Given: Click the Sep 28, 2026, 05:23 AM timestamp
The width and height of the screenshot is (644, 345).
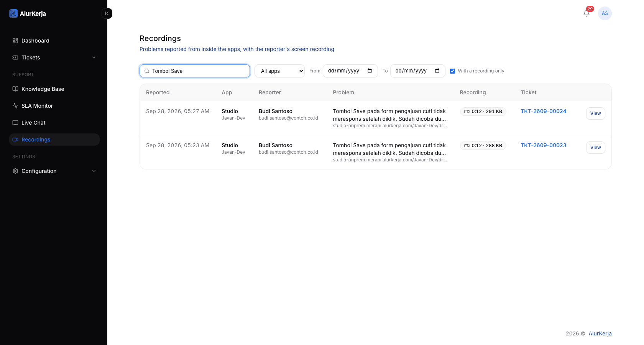Looking at the screenshot, I should [178, 145].
